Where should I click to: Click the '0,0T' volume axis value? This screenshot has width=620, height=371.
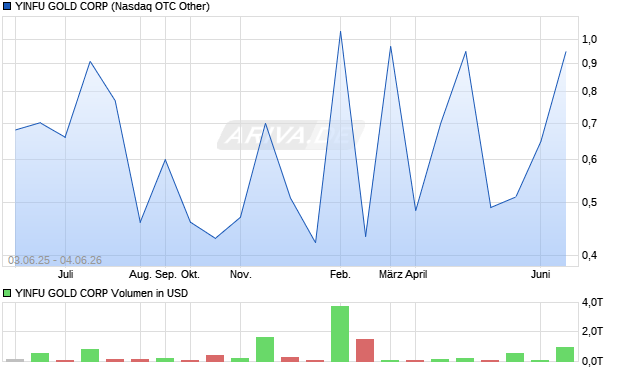(x=592, y=361)
